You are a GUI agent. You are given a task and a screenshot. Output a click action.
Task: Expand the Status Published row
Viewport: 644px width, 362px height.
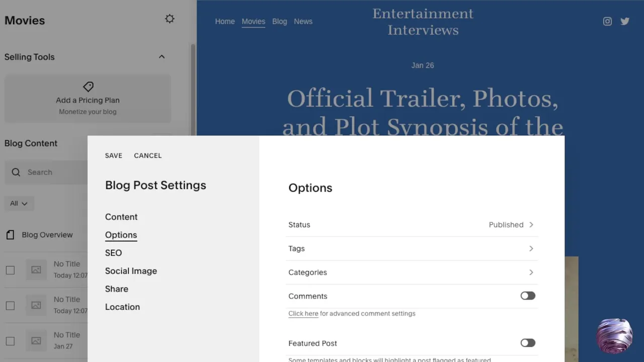point(531,225)
